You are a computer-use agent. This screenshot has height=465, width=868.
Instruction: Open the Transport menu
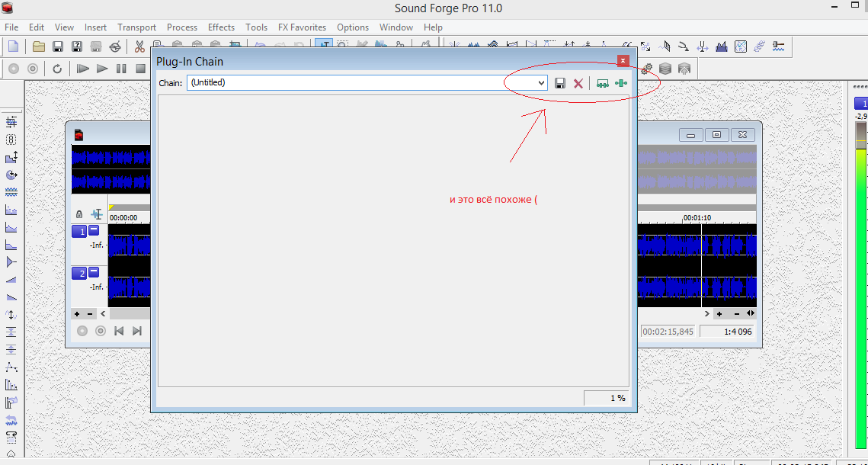coord(136,27)
